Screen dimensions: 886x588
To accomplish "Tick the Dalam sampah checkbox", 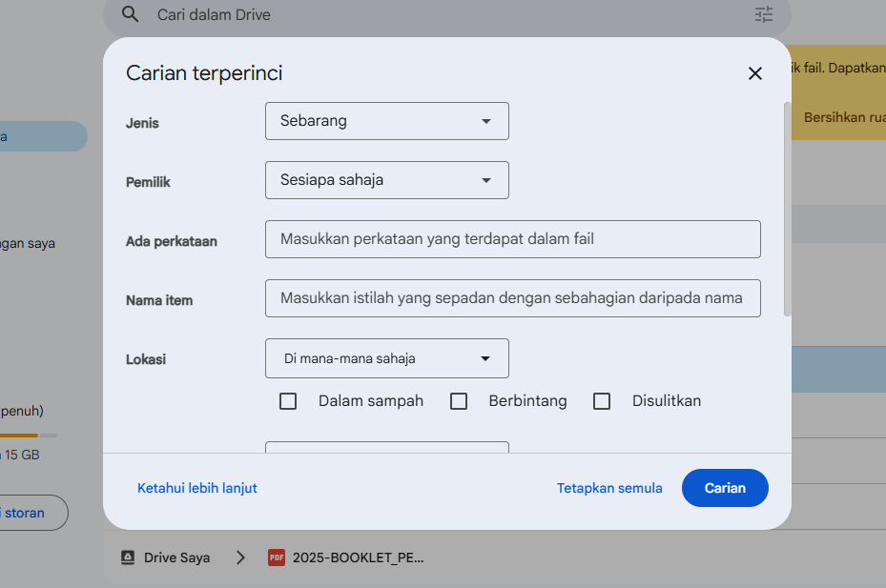I will click(288, 401).
